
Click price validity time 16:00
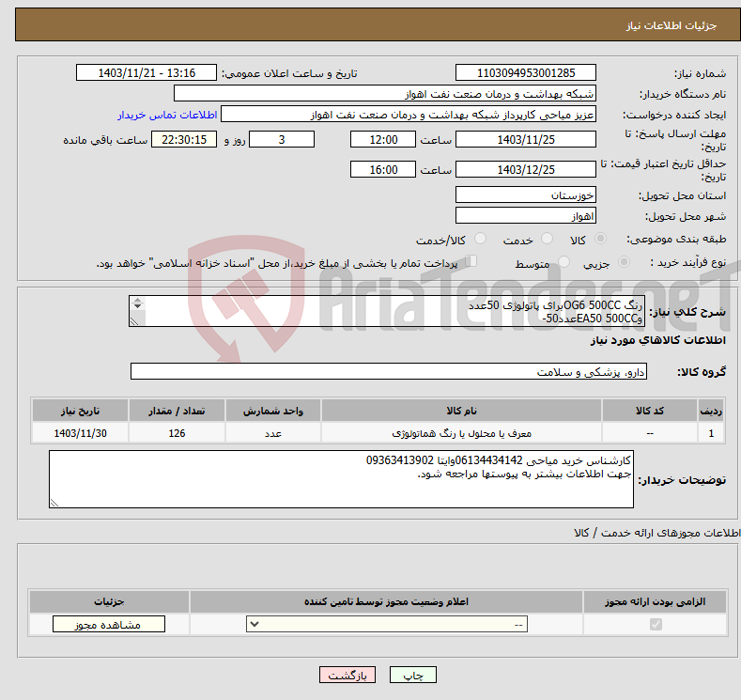tap(383, 169)
